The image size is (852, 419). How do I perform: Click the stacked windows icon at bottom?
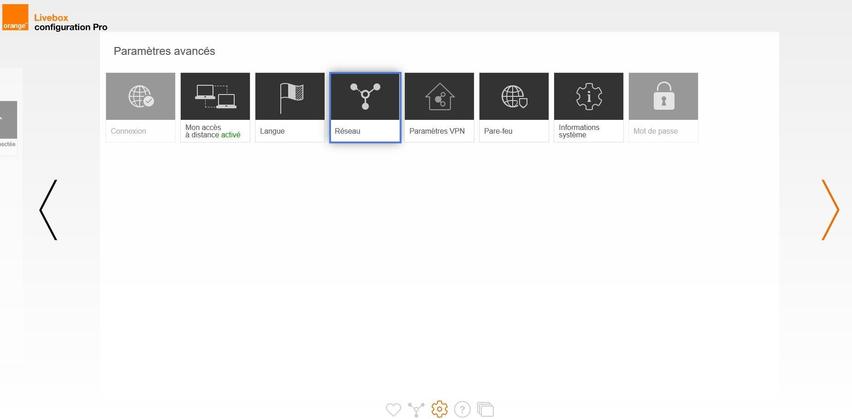[486, 409]
